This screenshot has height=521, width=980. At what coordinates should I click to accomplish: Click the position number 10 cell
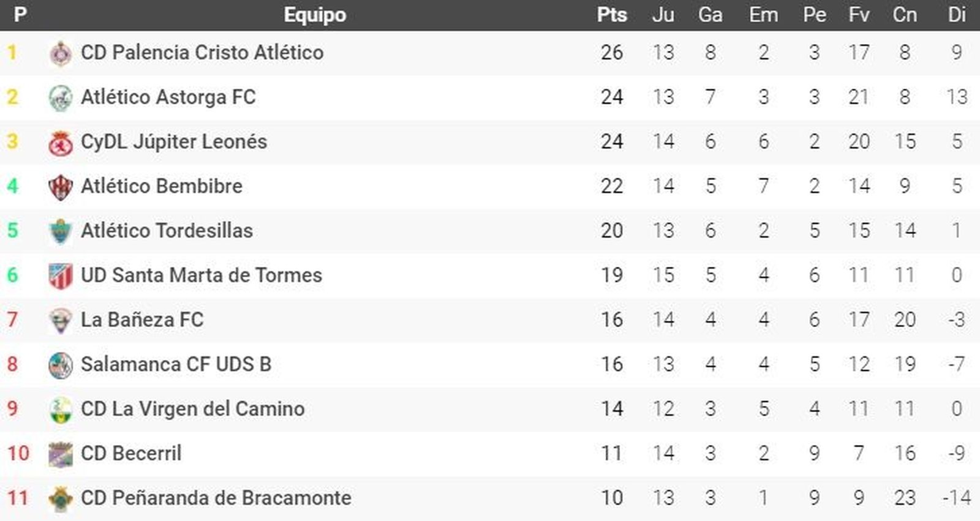[x=18, y=454]
